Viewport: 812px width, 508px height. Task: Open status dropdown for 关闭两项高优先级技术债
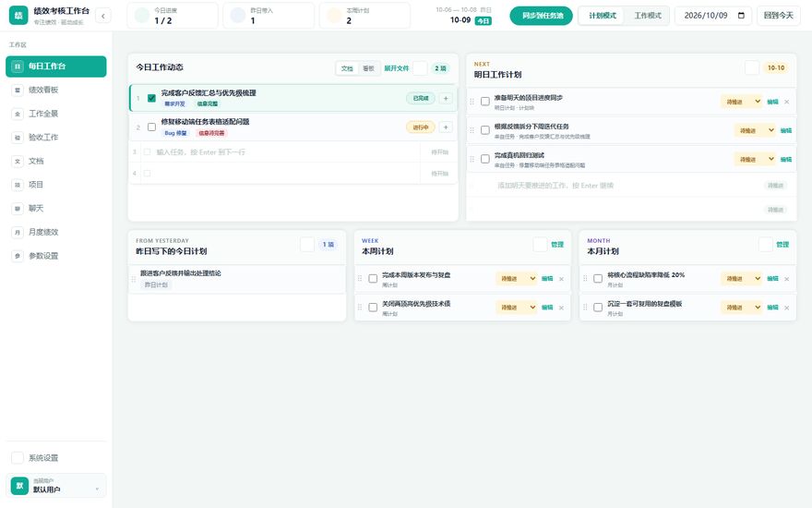[517, 308]
